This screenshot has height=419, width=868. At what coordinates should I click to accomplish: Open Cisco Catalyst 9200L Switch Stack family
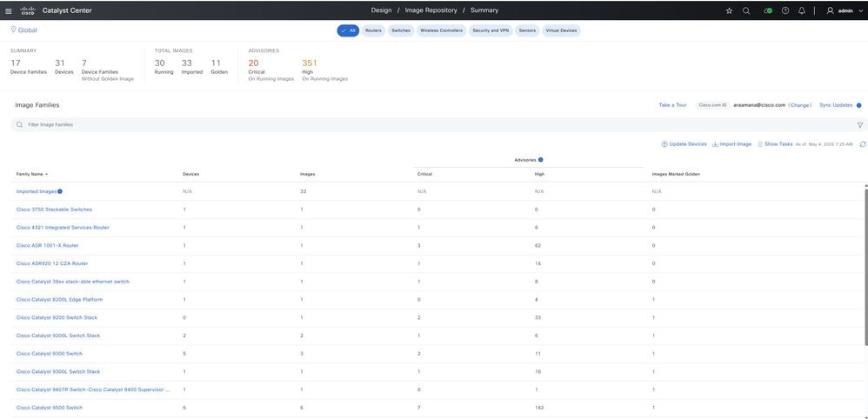pyautogui.click(x=58, y=336)
